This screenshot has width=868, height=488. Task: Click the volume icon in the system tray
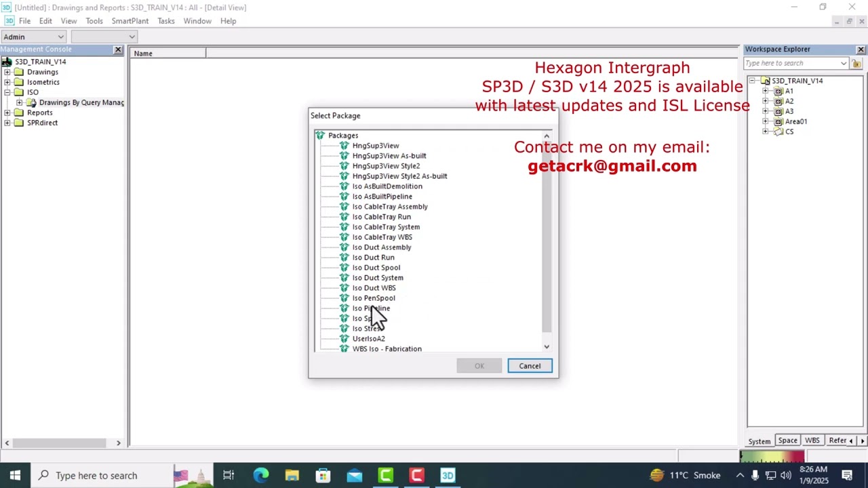point(786,476)
